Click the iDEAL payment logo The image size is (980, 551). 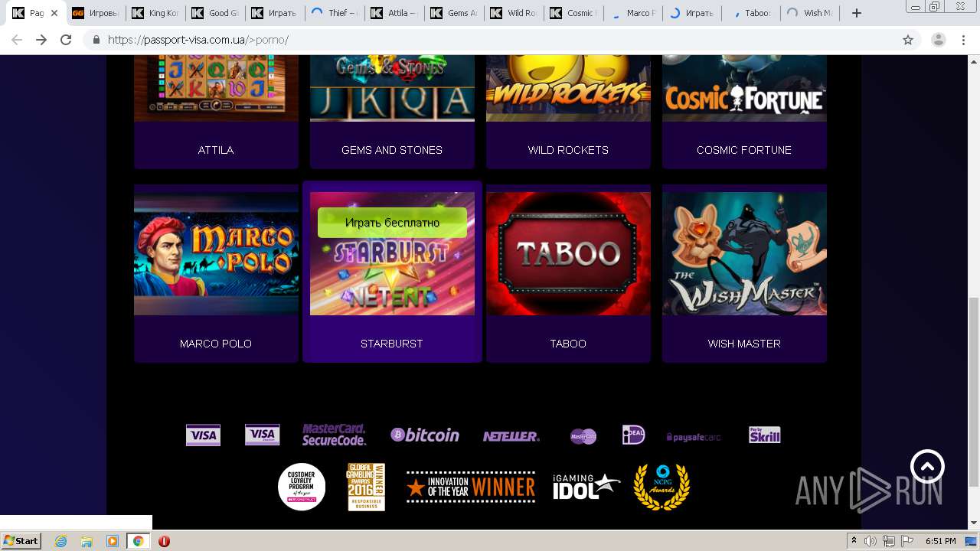(633, 435)
